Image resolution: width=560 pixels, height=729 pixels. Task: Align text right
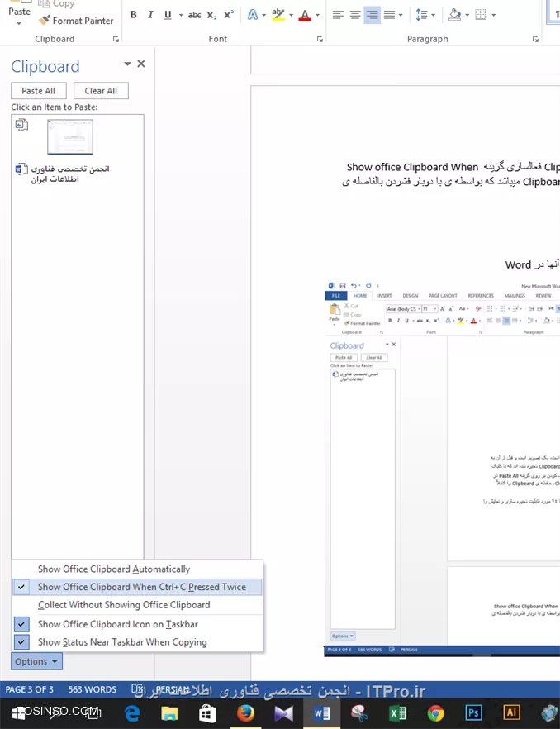[x=372, y=15]
